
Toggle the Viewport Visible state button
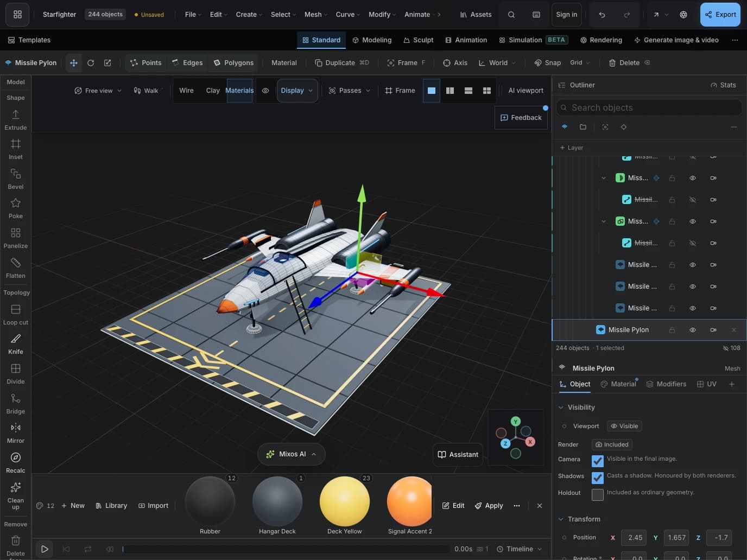coord(624,426)
